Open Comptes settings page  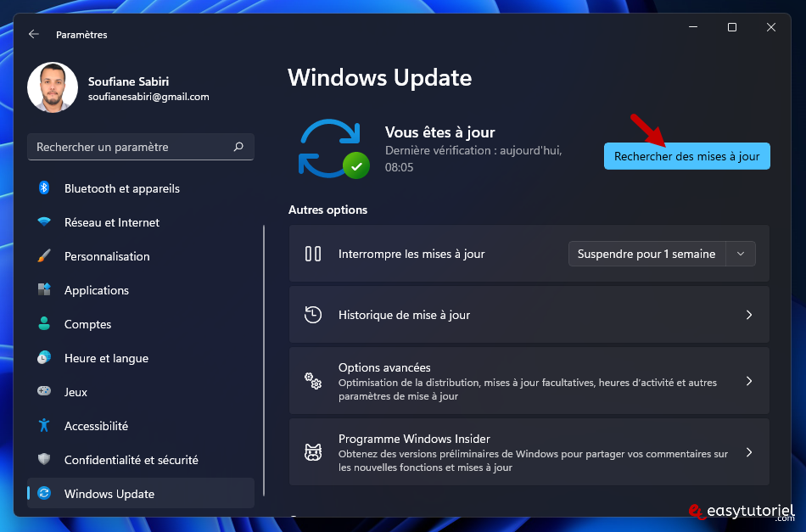point(140,324)
